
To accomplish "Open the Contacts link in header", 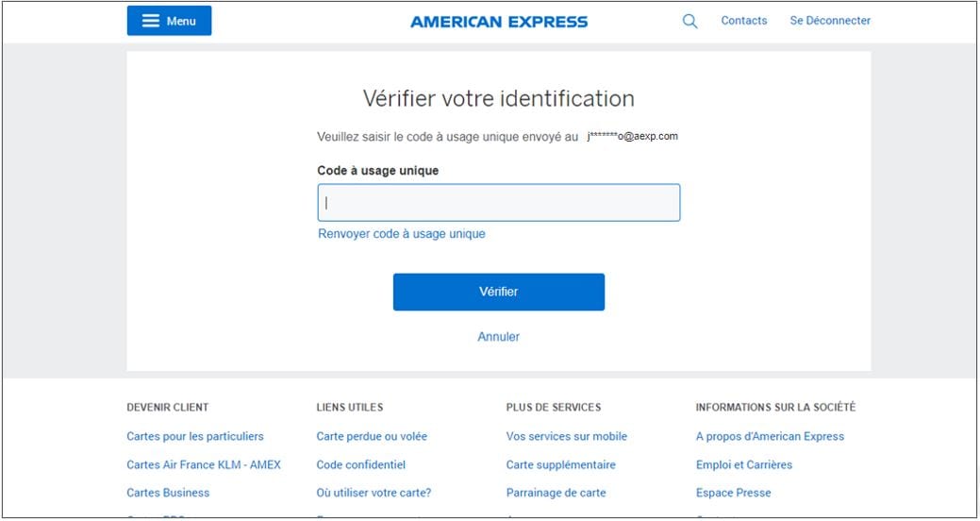I will tap(743, 21).
